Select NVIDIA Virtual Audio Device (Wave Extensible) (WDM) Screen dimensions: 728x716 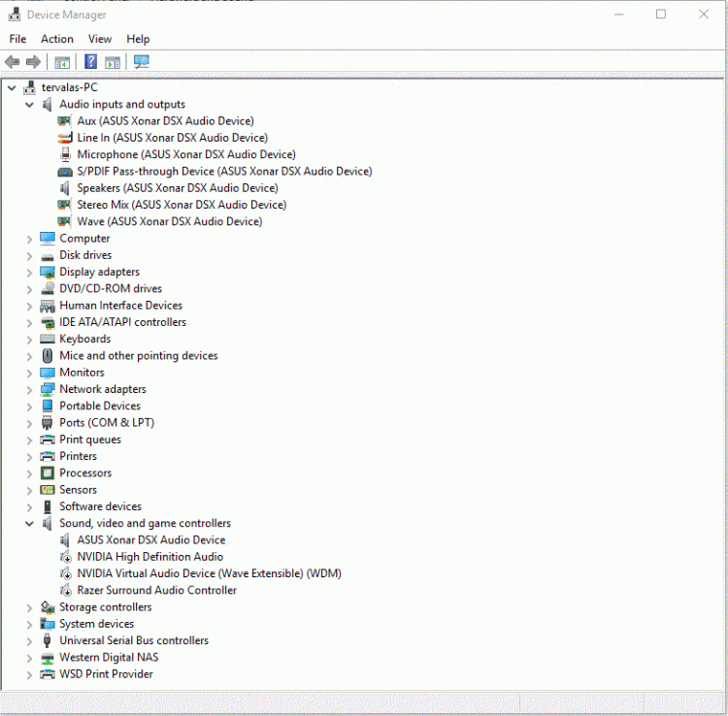click(209, 573)
